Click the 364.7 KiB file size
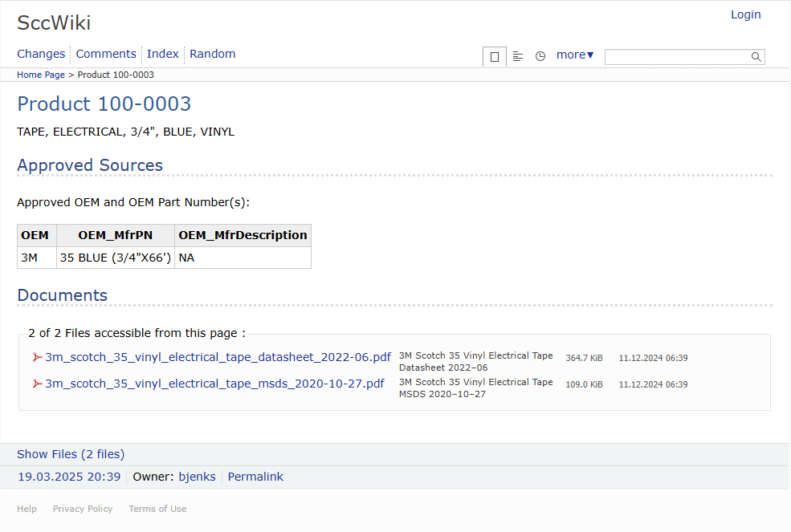This screenshot has height=532, width=791. pos(584,358)
